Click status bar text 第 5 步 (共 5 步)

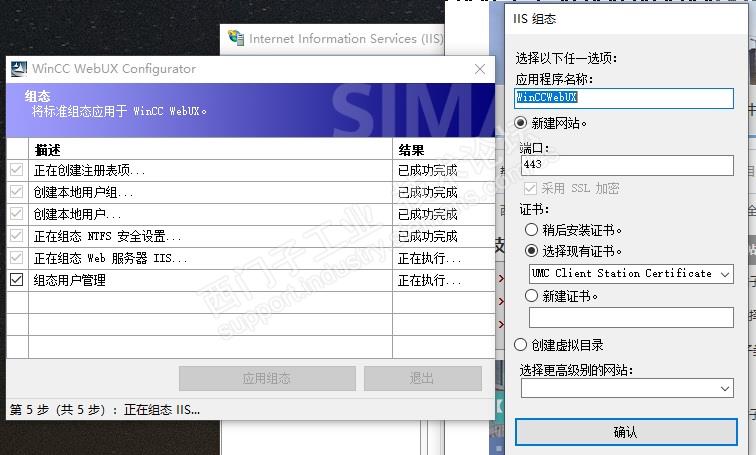click(x=58, y=410)
